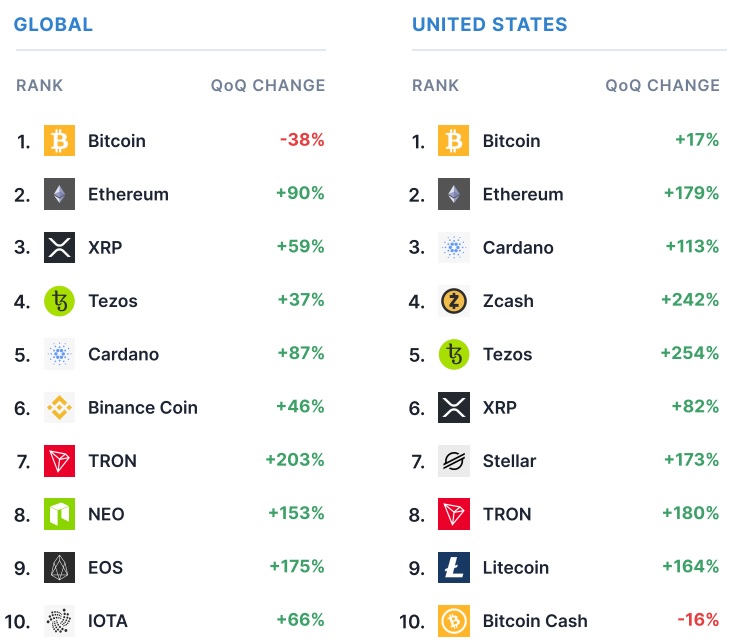Click the EOS logo icon
The image size is (737, 643).
[x=59, y=567]
